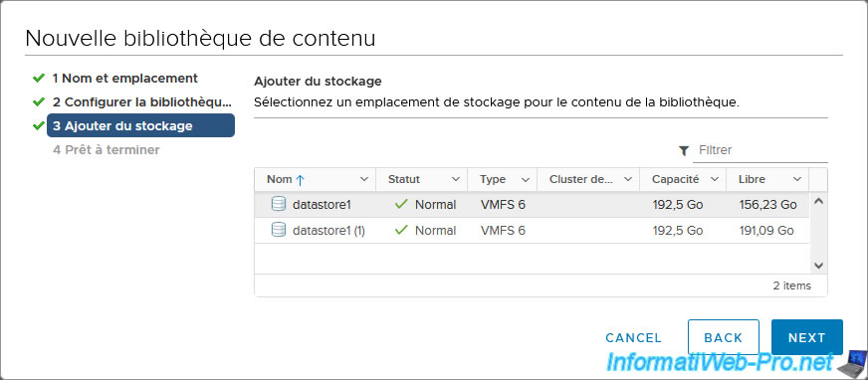Select step 3 Ajouter du stockage
Screen dimensions: 868x380
(x=140, y=125)
